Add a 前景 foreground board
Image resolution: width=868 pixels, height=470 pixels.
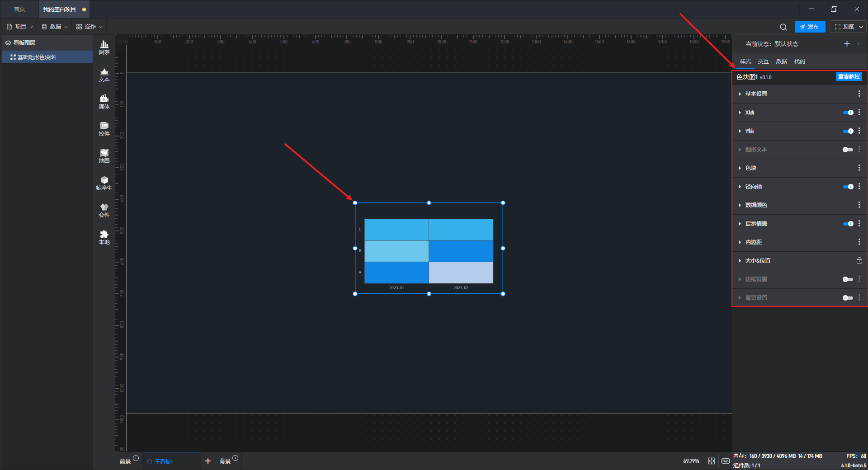(136, 458)
